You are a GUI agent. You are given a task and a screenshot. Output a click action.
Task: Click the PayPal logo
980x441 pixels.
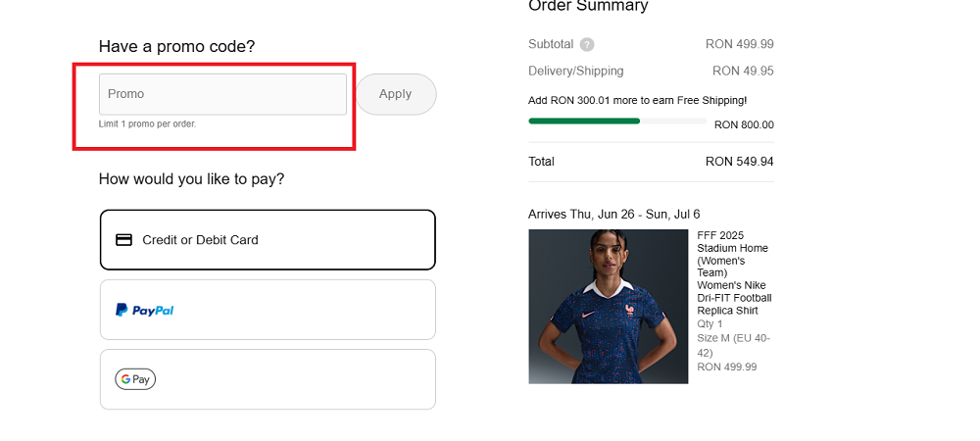tap(144, 311)
